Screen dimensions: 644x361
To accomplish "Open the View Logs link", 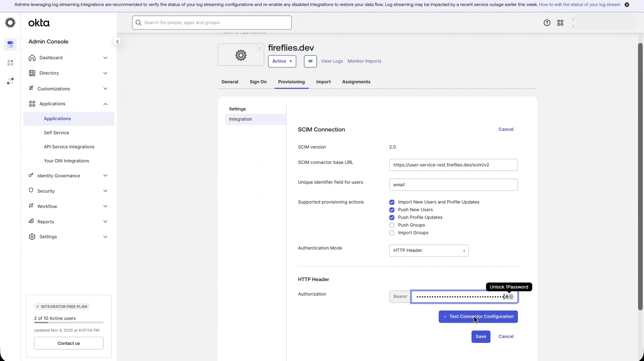I will 332,61.
